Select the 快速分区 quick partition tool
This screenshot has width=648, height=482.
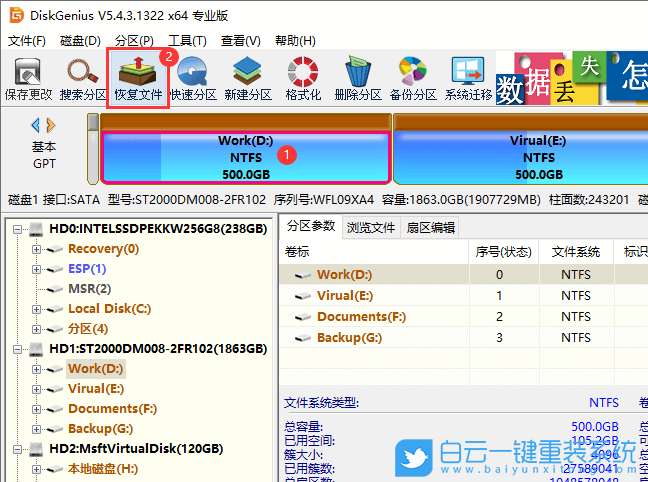[193, 79]
